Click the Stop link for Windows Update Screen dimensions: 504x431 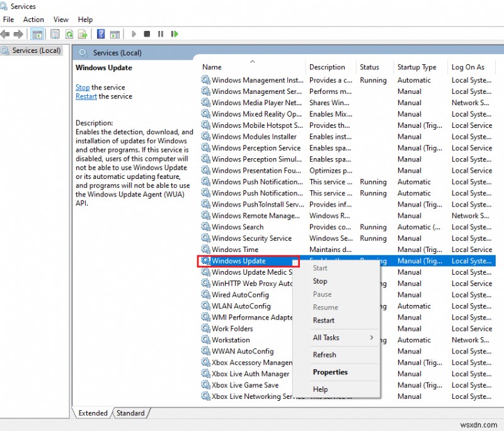(82, 87)
